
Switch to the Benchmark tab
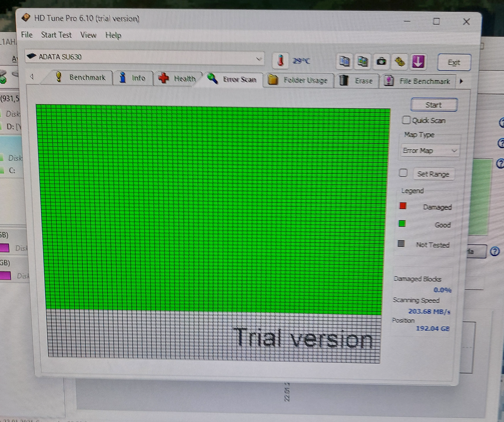[x=80, y=77]
